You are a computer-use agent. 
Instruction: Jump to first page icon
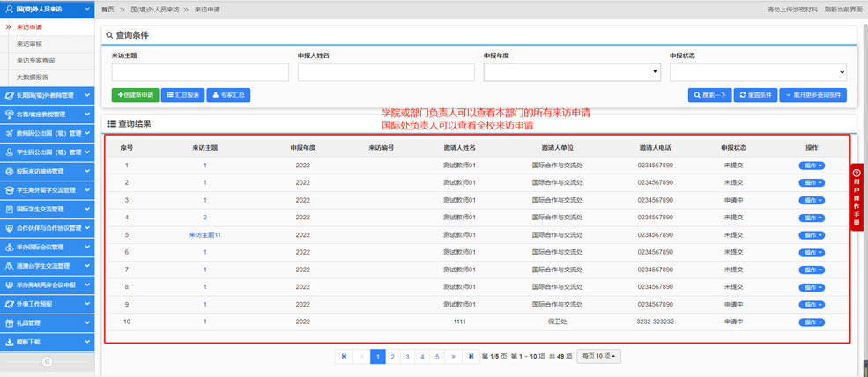tap(344, 356)
